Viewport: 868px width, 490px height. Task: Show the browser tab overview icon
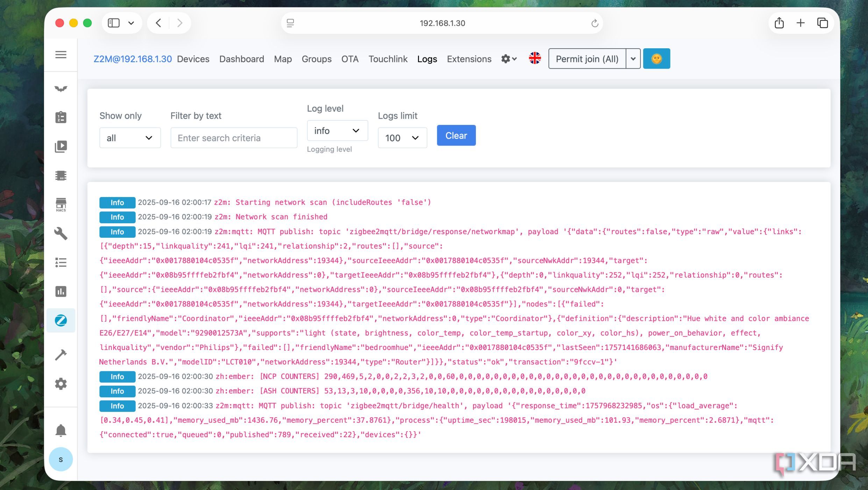click(822, 23)
